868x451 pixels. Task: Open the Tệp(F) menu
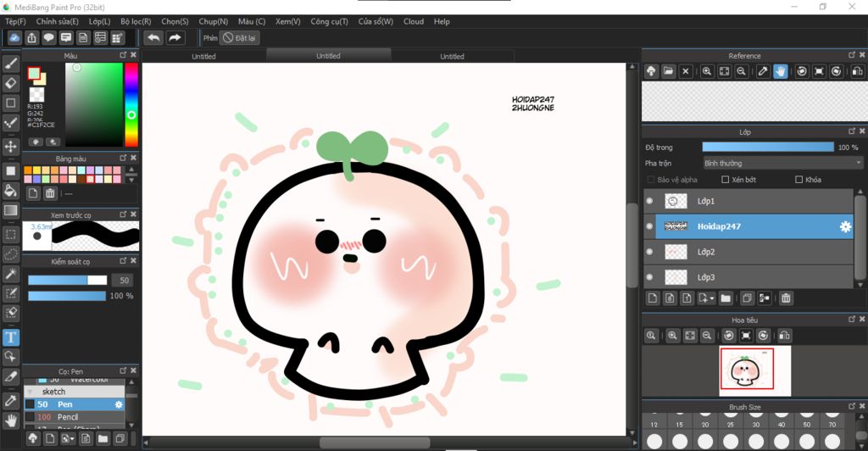(15, 21)
